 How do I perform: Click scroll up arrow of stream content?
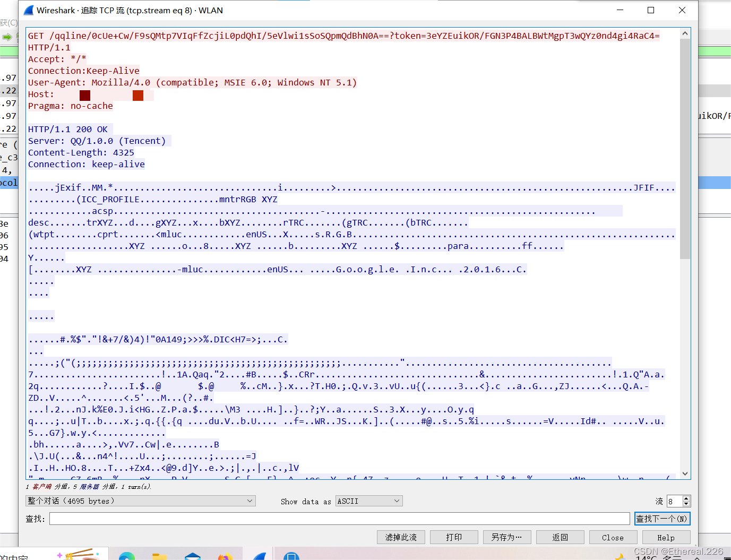coord(685,33)
